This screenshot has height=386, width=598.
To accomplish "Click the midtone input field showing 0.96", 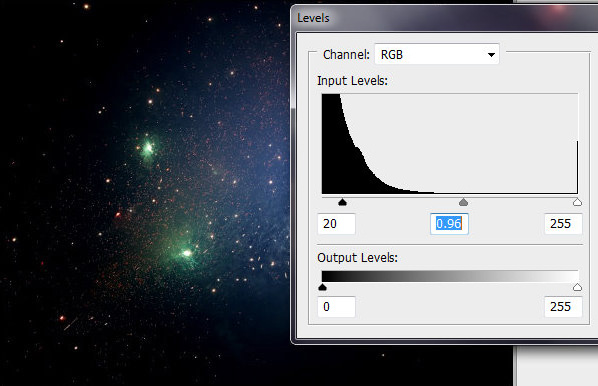I will point(449,224).
